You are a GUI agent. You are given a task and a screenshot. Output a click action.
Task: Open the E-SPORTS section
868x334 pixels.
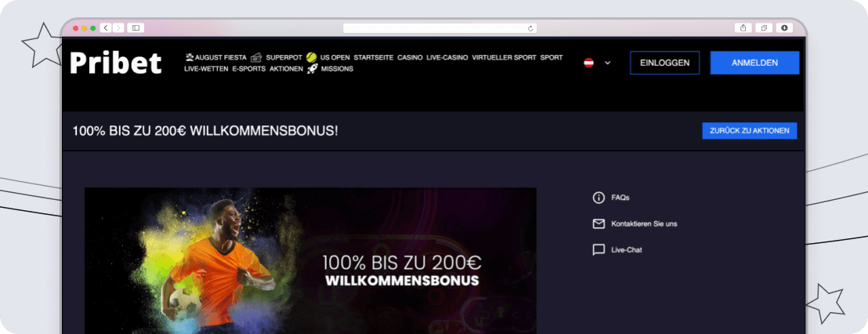pyautogui.click(x=248, y=69)
